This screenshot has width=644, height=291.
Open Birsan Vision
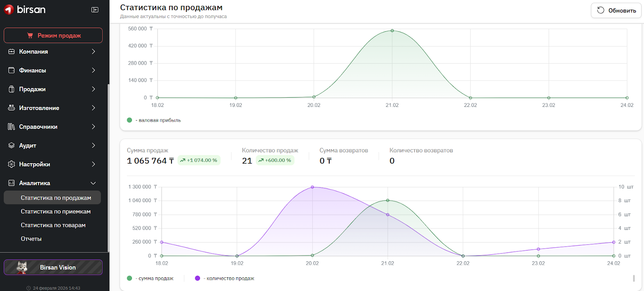pyautogui.click(x=53, y=267)
